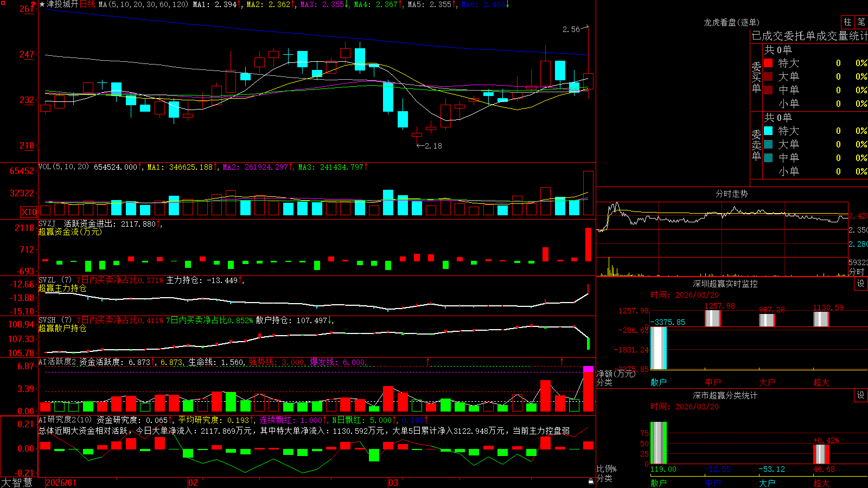Click the 03 month marker on time axis
The image size is (868, 488).
(393, 483)
